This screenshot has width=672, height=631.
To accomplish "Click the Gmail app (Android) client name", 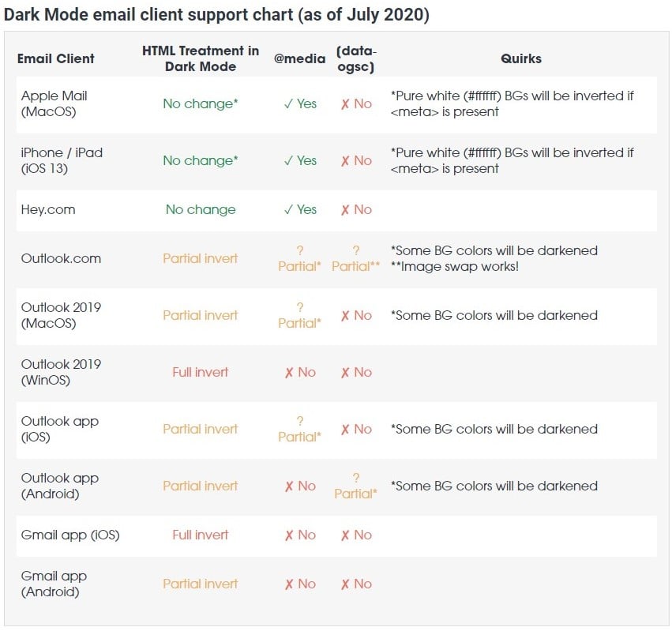I will (54, 584).
